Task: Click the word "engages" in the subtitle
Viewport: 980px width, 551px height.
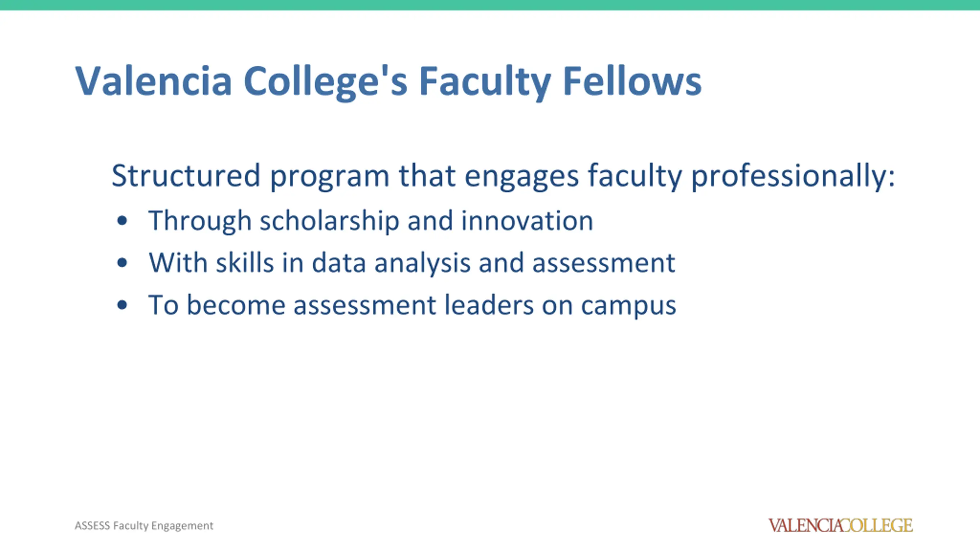Action: (x=521, y=176)
